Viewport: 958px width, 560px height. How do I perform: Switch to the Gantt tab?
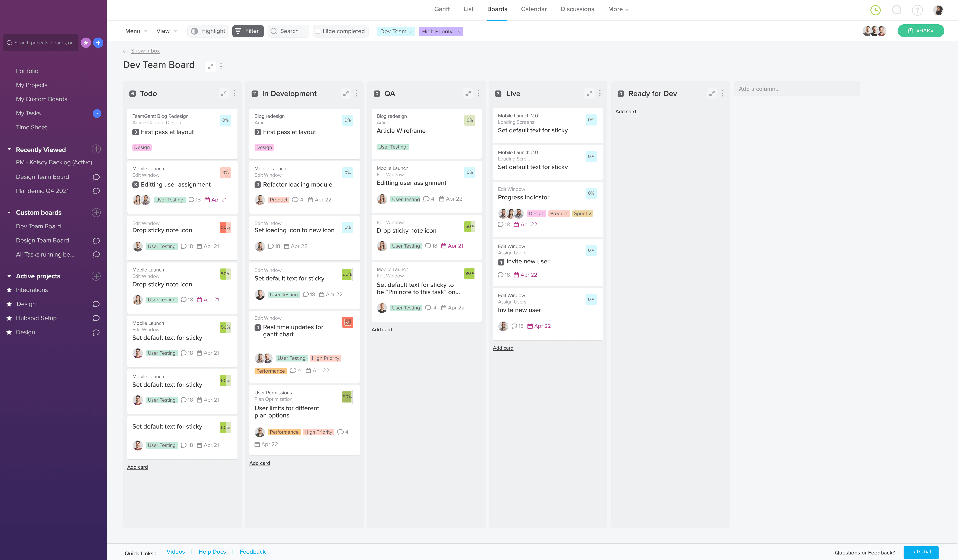442,9
